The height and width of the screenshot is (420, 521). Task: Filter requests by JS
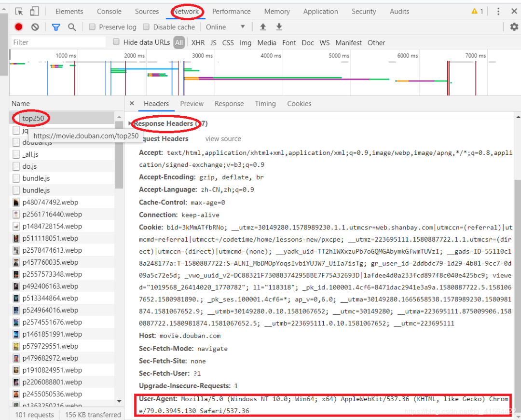pos(213,43)
